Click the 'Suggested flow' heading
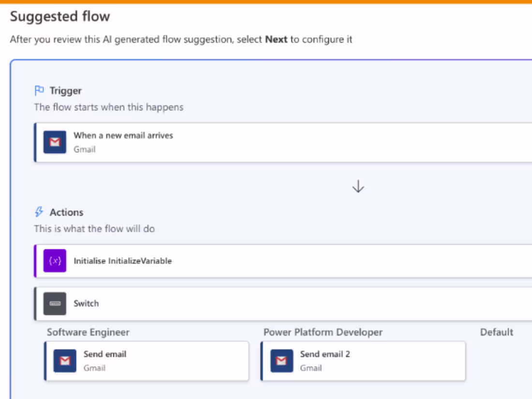 pos(60,16)
